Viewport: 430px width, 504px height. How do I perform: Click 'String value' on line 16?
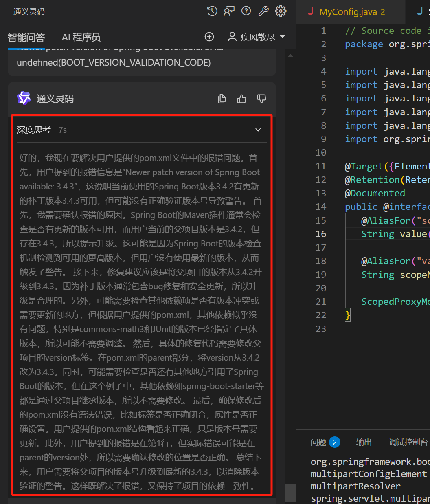point(393,234)
